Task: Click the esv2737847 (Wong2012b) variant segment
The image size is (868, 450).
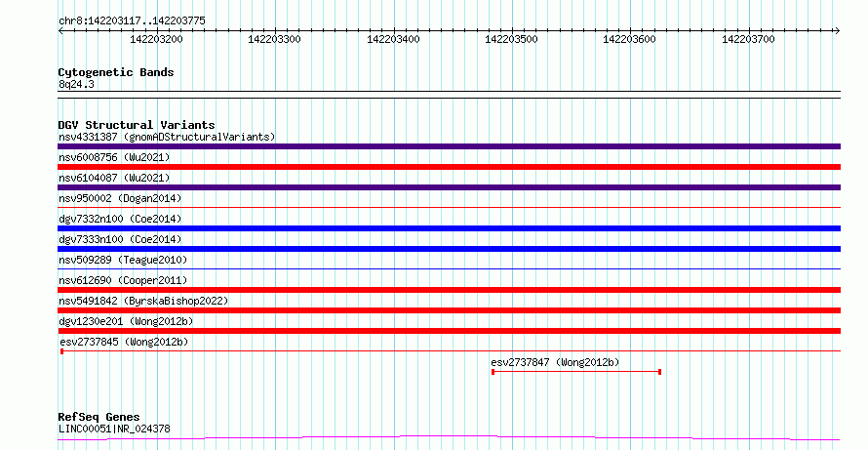Action: [576, 372]
